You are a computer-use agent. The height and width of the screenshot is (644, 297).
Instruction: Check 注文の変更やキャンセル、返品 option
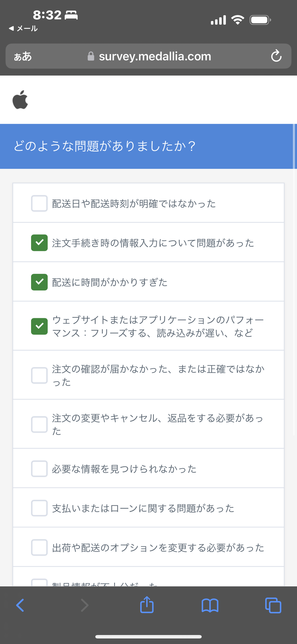coord(39,424)
